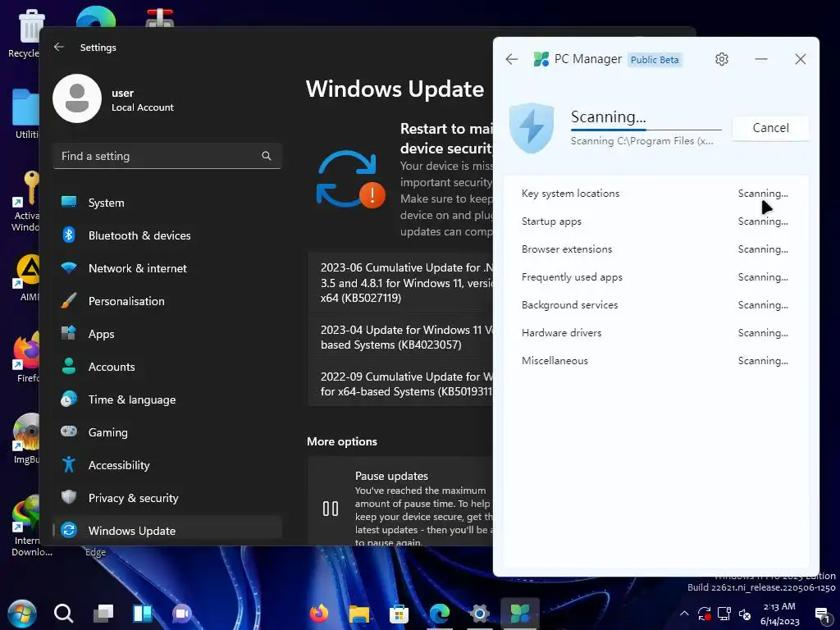This screenshot has height=630, width=840.
Task: Click the pause icon beside Pause updates
Action: click(331, 509)
